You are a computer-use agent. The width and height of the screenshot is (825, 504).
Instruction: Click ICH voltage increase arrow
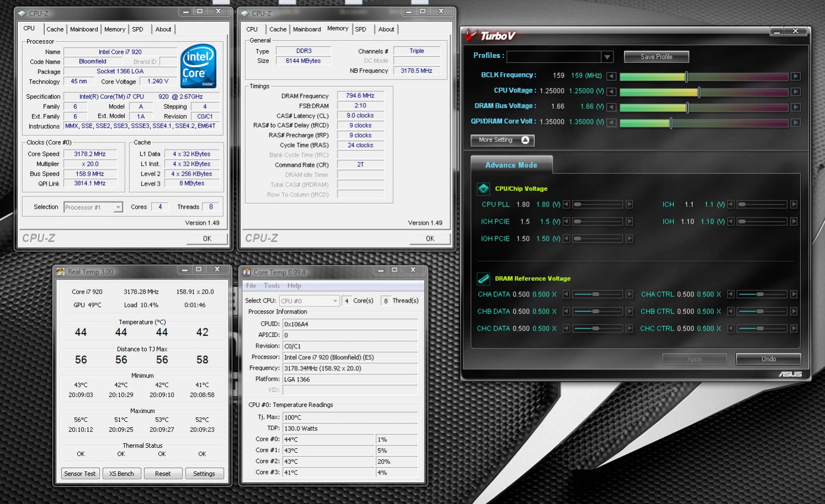tap(794, 204)
